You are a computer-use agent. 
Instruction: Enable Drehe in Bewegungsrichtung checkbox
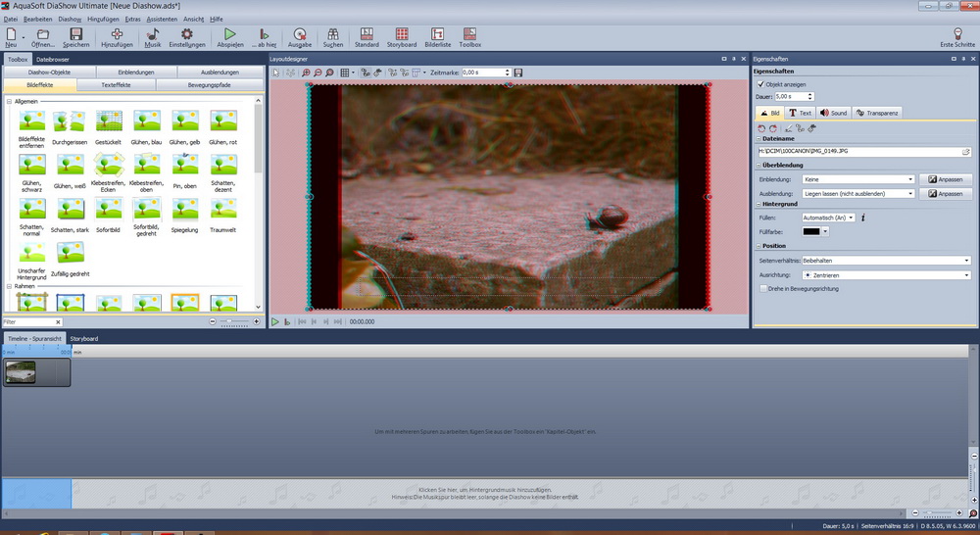click(764, 289)
